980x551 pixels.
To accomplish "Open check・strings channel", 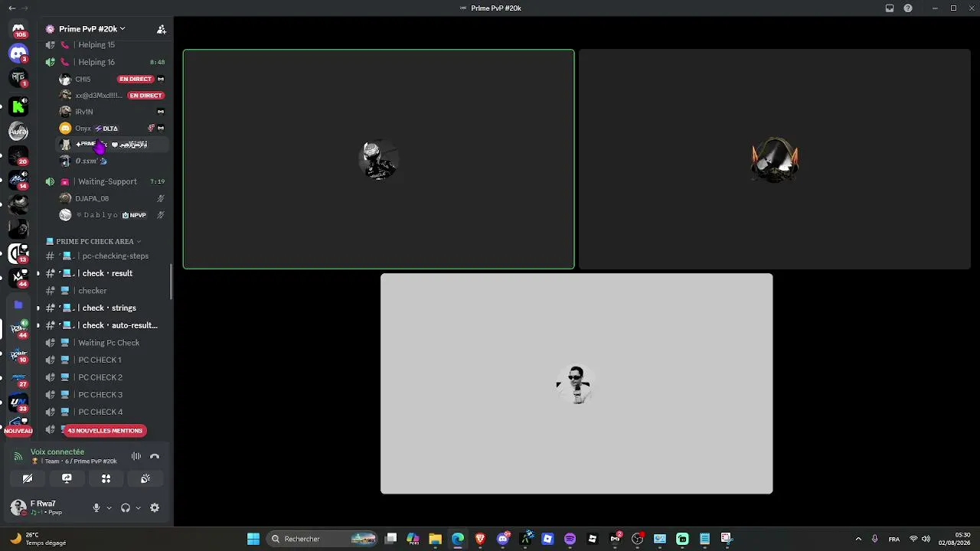I will click(x=106, y=308).
